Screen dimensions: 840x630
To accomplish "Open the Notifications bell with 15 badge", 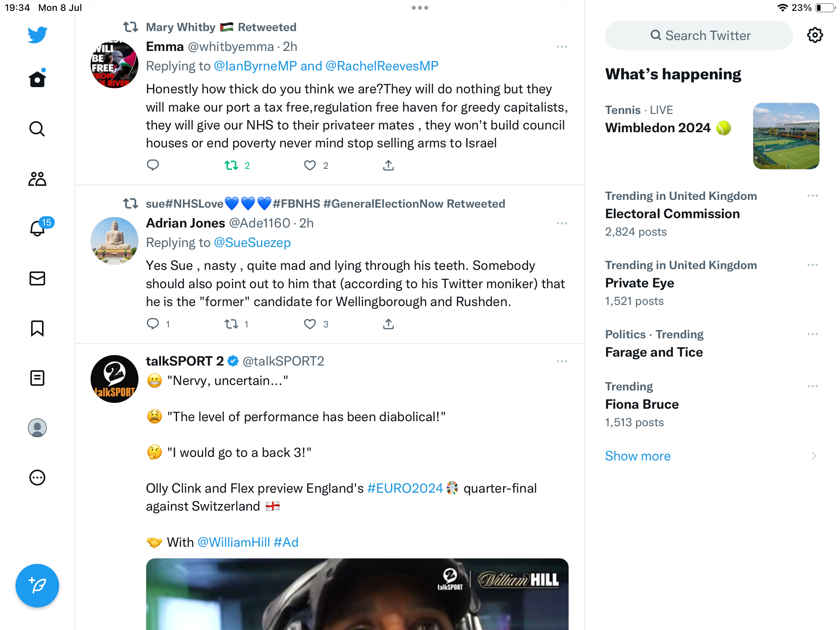I will coord(38,228).
